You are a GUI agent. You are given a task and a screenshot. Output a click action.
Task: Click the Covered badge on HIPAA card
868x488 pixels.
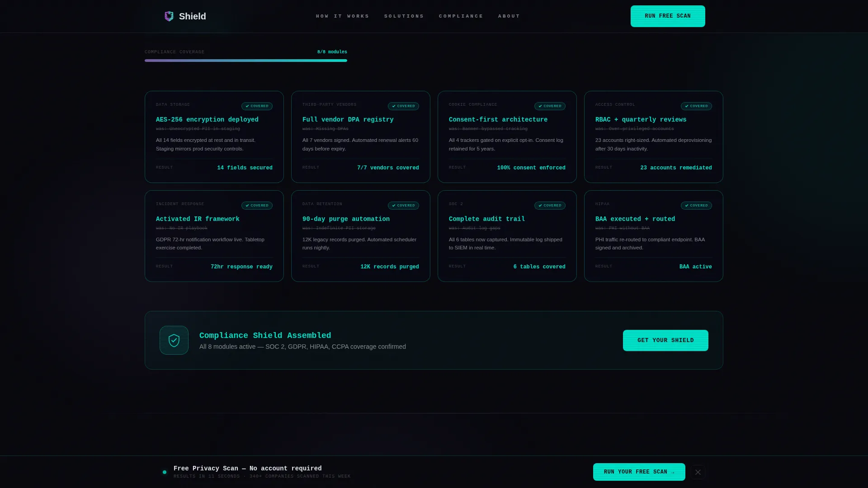point(696,206)
